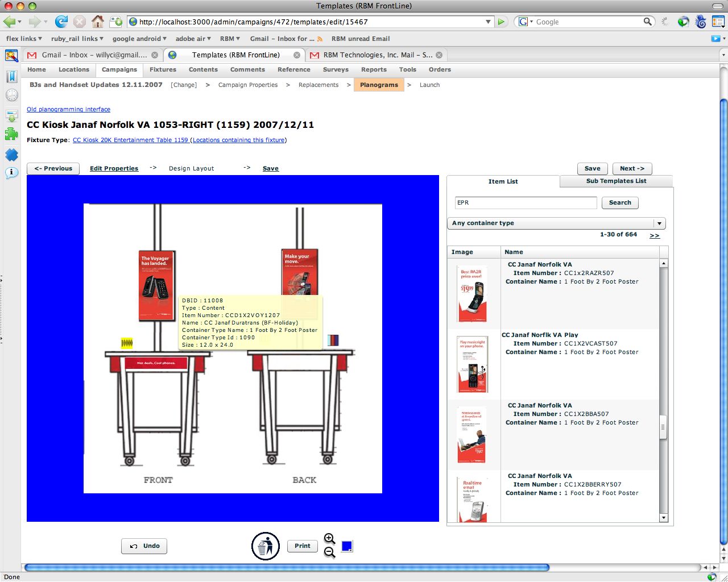Open the blue background color swatch

tap(346, 546)
